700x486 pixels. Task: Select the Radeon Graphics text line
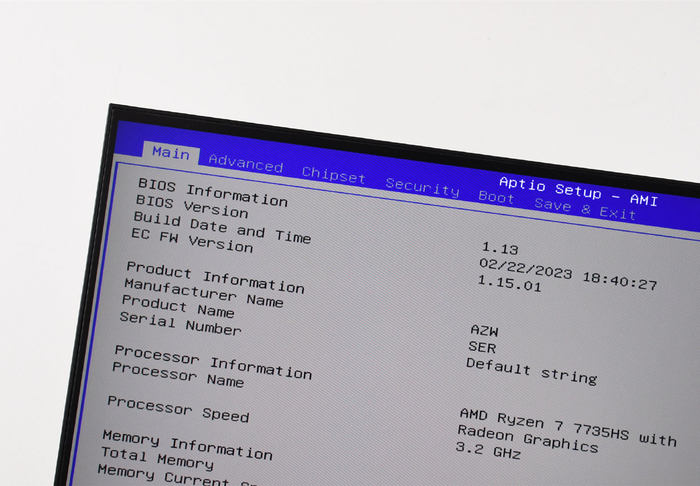click(528, 439)
